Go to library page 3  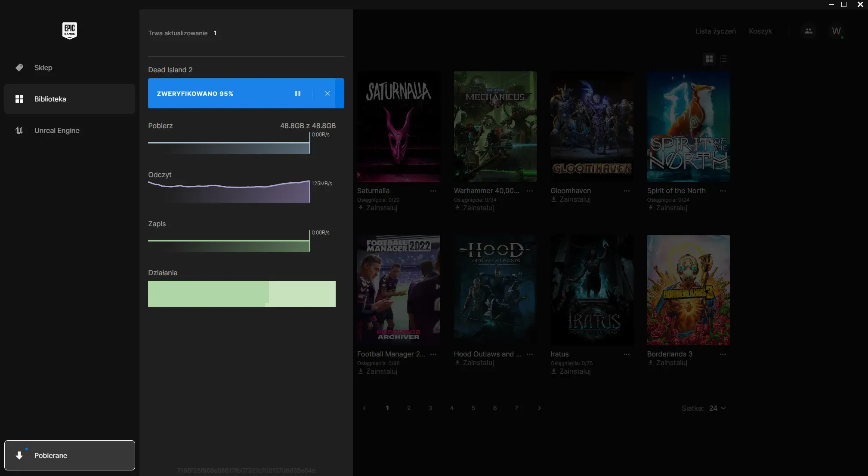(430, 408)
